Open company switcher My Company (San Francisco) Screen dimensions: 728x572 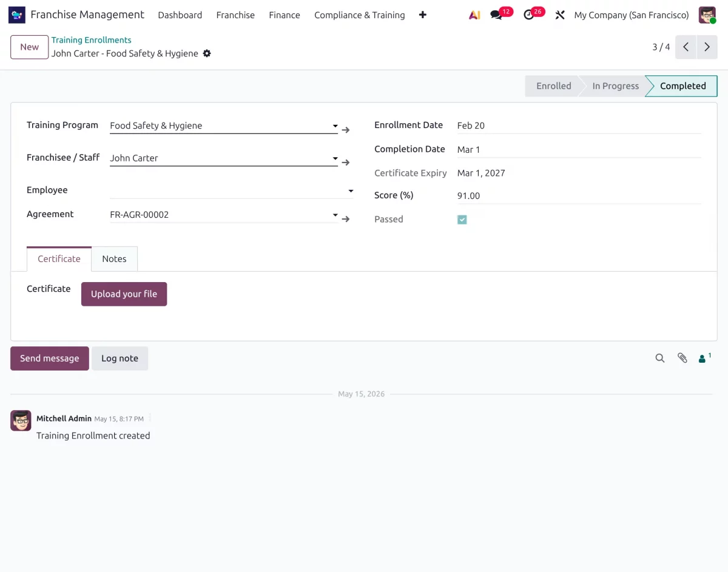632,15
